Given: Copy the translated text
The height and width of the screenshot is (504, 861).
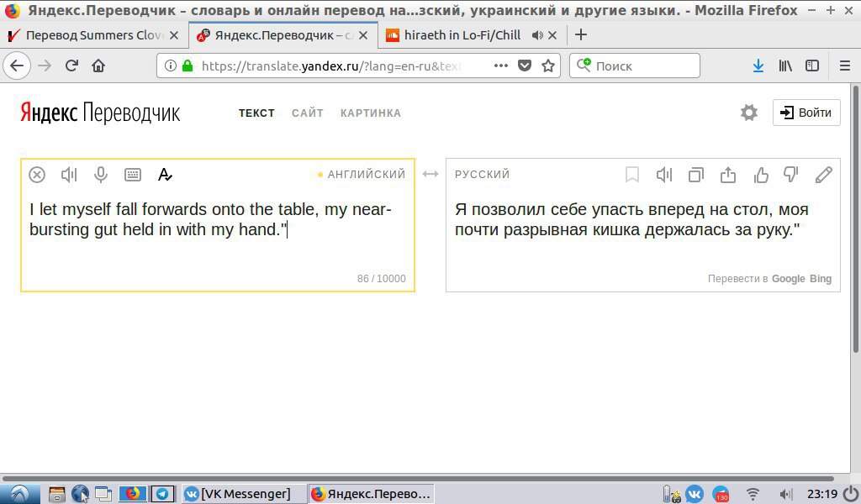Looking at the screenshot, I should click(x=695, y=175).
